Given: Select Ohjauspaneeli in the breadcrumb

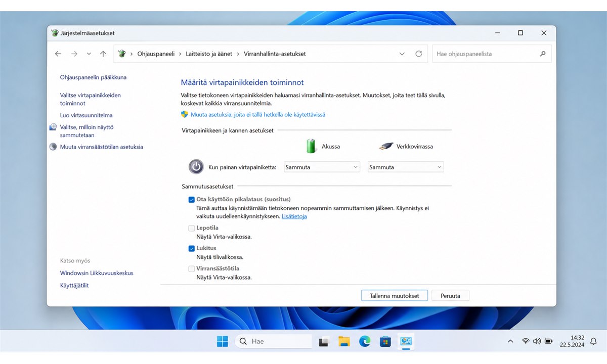Looking at the screenshot, I should [x=156, y=54].
